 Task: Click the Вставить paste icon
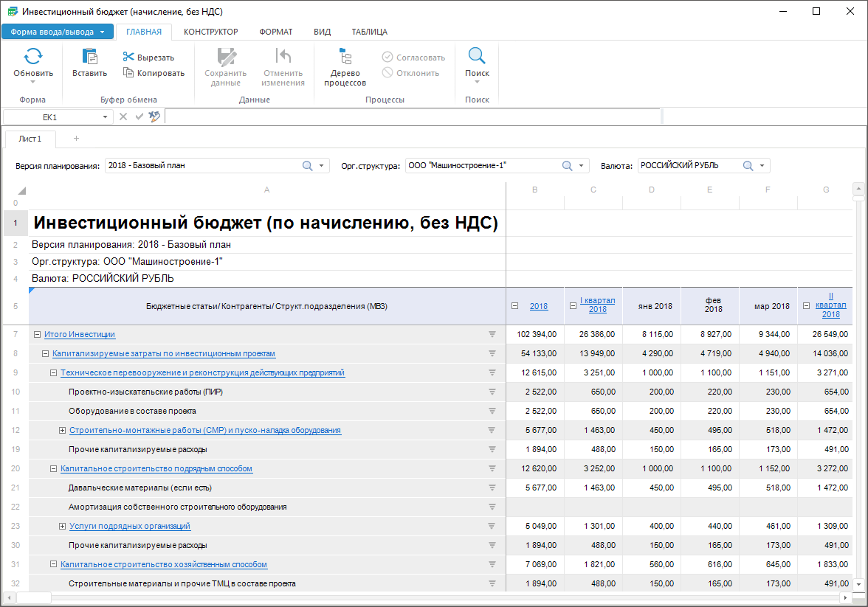(x=89, y=57)
